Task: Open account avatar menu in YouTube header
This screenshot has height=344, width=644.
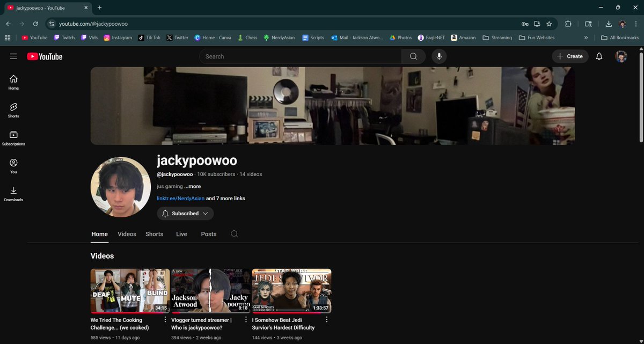Action: (x=621, y=56)
